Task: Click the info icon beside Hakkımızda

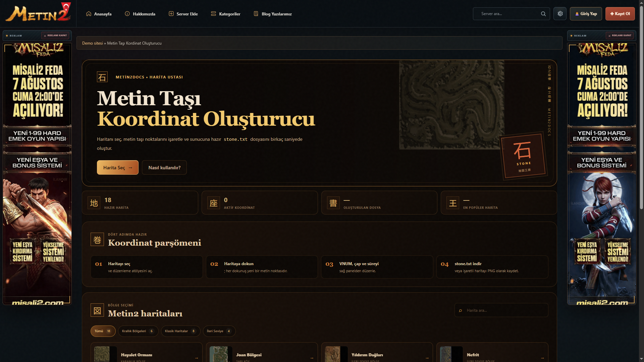Action: [x=127, y=14]
